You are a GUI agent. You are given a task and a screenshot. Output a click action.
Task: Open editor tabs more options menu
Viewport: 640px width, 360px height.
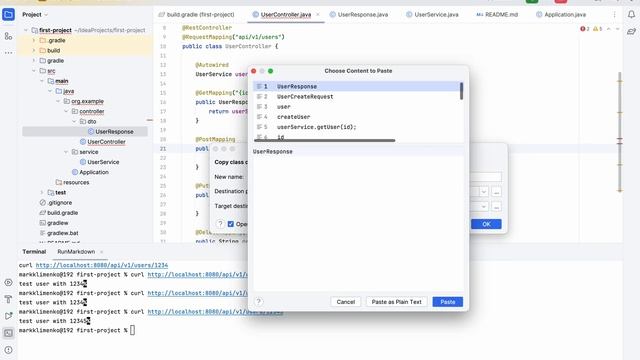pyautogui.click(x=614, y=15)
